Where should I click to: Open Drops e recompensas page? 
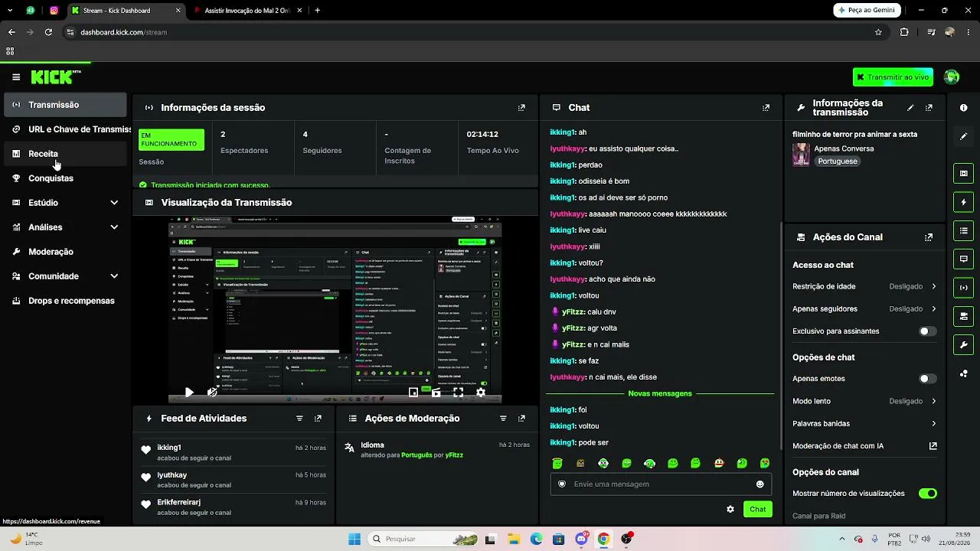click(x=65, y=301)
